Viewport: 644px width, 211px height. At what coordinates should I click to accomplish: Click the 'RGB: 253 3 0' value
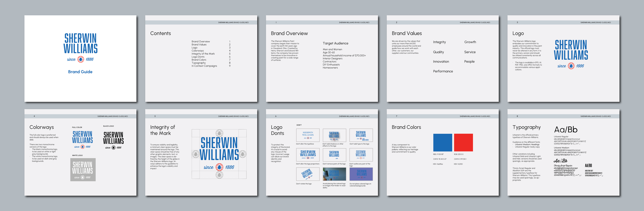(459, 154)
